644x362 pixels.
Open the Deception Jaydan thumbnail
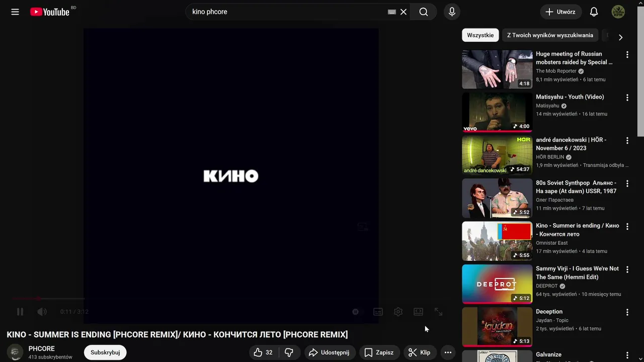[497, 327]
